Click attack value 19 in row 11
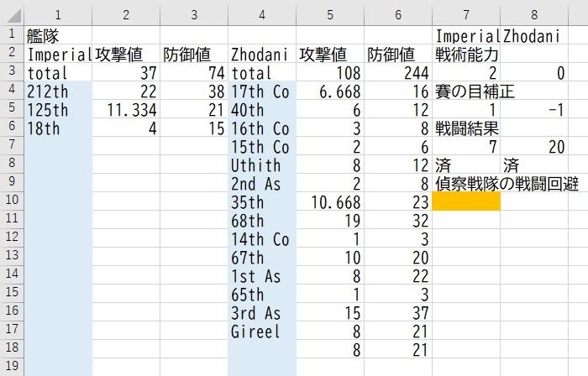The image size is (588, 376). click(x=330, y=219)
